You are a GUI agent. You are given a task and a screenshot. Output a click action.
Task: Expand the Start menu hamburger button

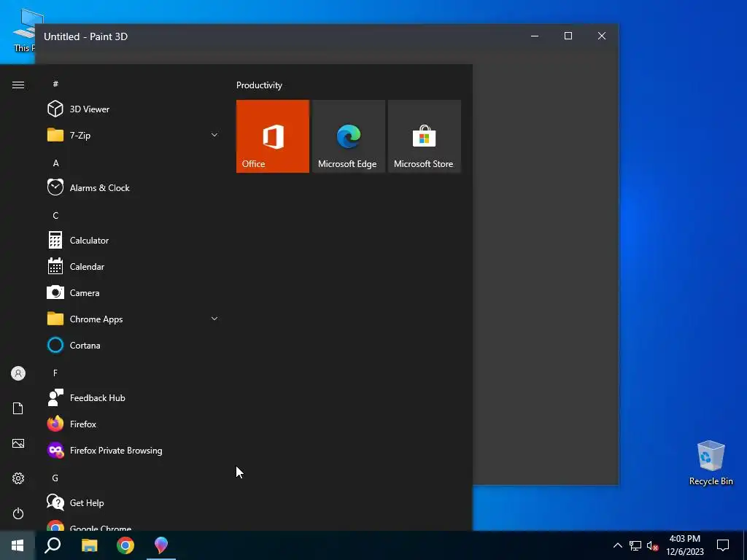click(18, 85)
